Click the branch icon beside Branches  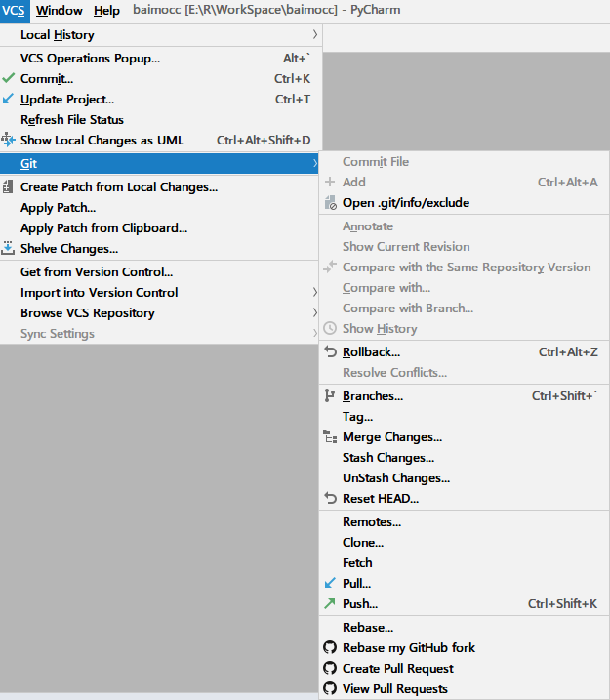[330, 395]
